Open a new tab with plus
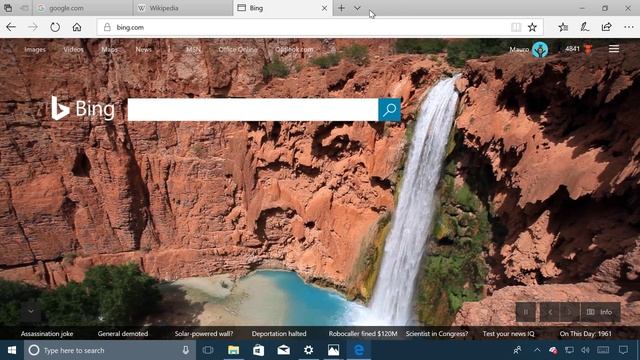The height and width of the screenshot is (360, 640). pyautogui.click(x=341, y=8)
